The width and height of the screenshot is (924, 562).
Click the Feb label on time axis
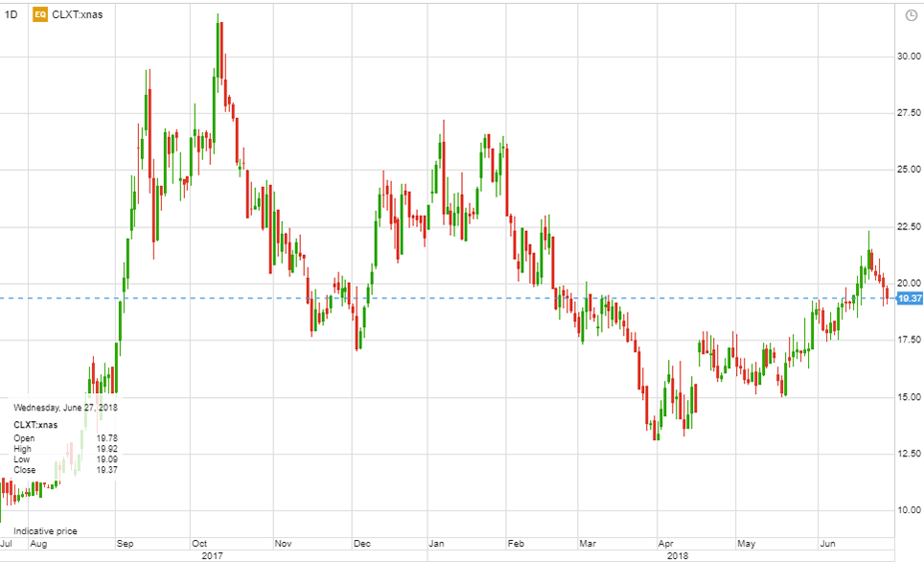[516, 544]
